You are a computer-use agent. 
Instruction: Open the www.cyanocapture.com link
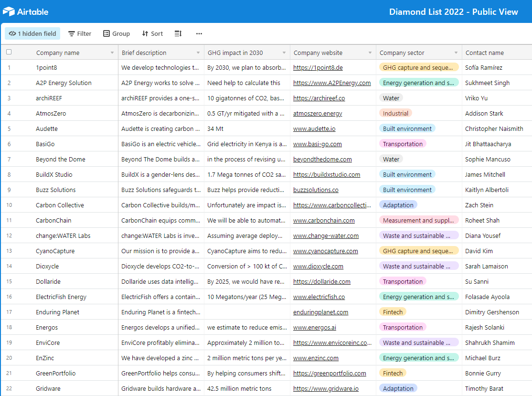[x=325, y=251]
